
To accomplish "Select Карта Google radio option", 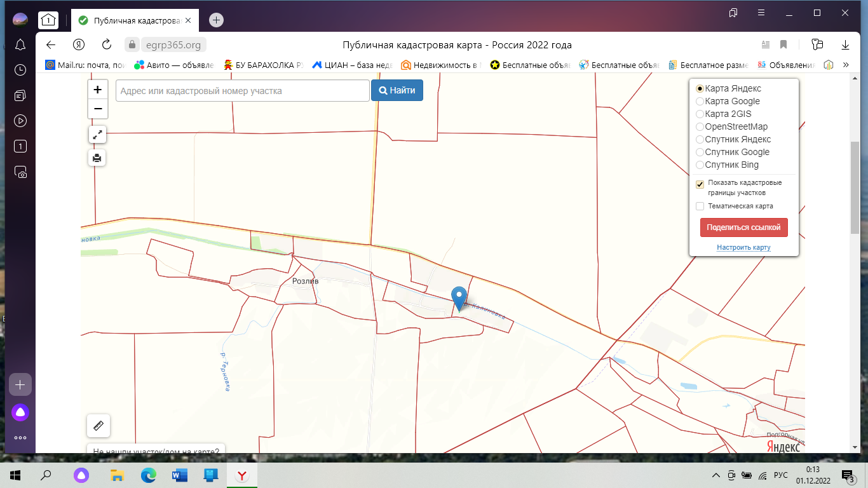I will click(x=700, y=102).
